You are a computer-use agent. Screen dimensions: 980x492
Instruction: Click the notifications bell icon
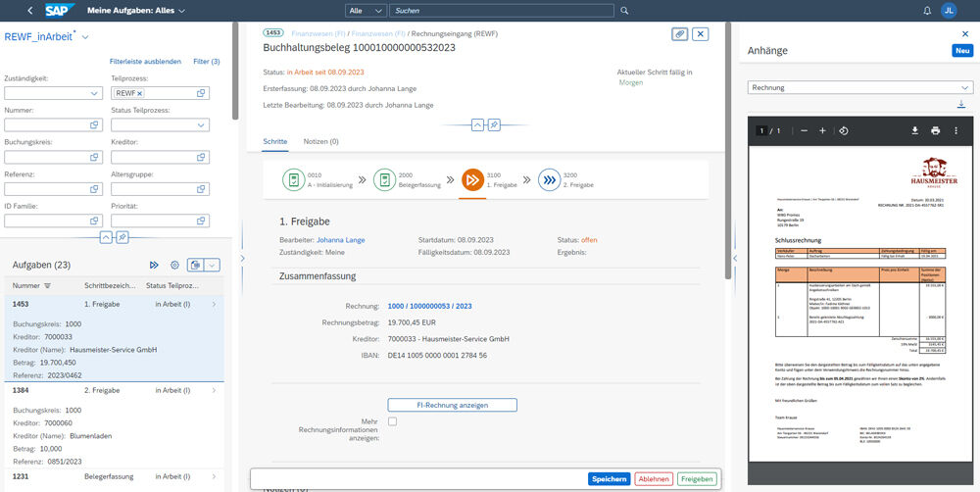point(927,11)
